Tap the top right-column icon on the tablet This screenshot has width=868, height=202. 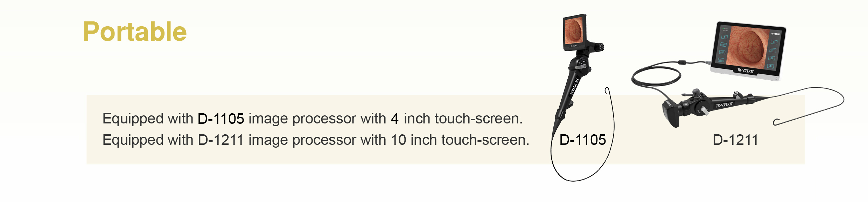pyautogui.click(x=774, y=42)
